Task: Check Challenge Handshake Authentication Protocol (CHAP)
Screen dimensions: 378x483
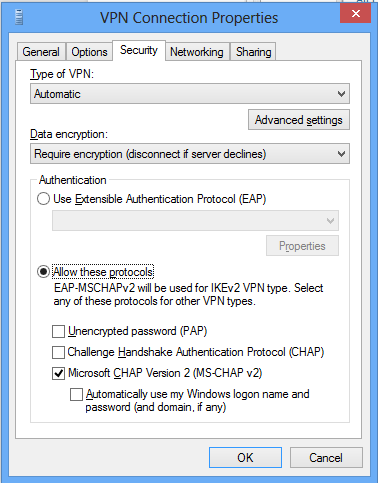Action: pos(58,352)
